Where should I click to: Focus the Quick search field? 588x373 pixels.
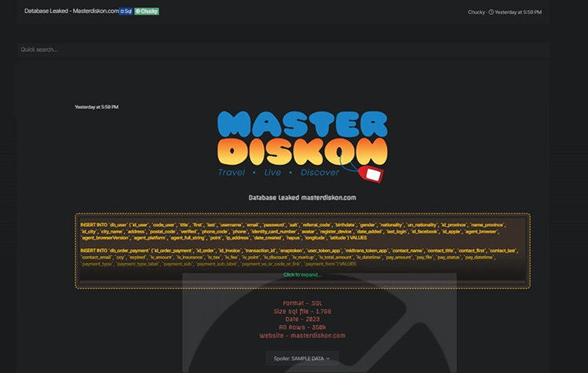[283, 49]
